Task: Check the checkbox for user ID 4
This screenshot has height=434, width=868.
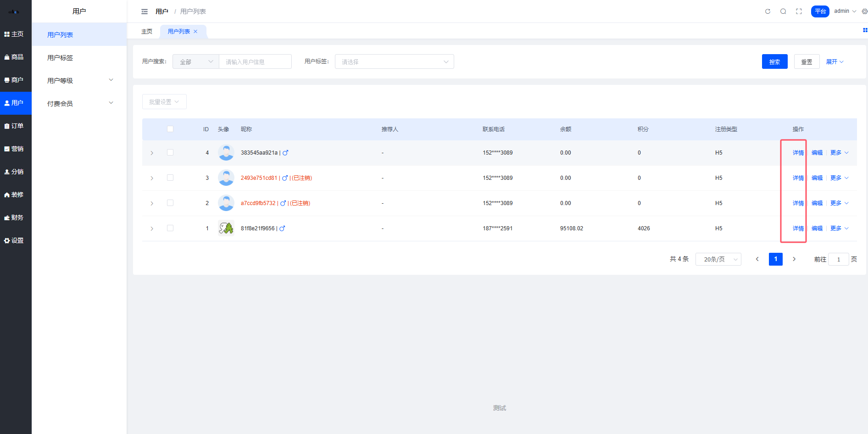Action: pyautogui.click(x=170, y=152)
